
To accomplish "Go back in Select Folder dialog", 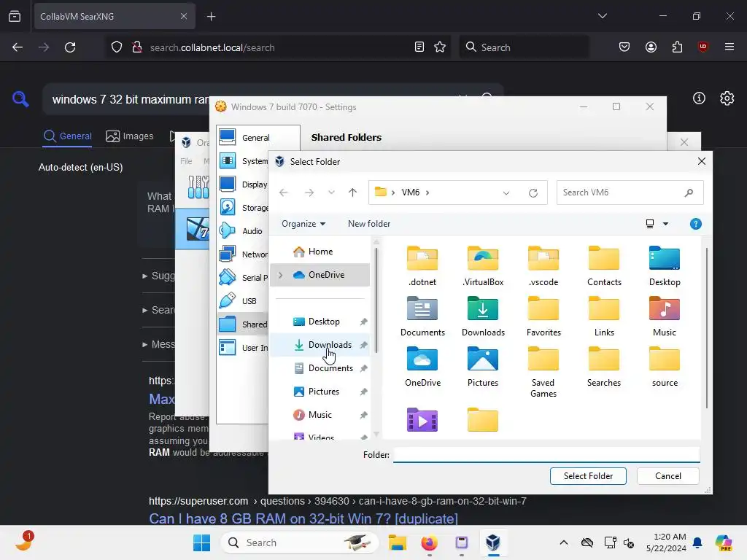I will click(284, 192).
